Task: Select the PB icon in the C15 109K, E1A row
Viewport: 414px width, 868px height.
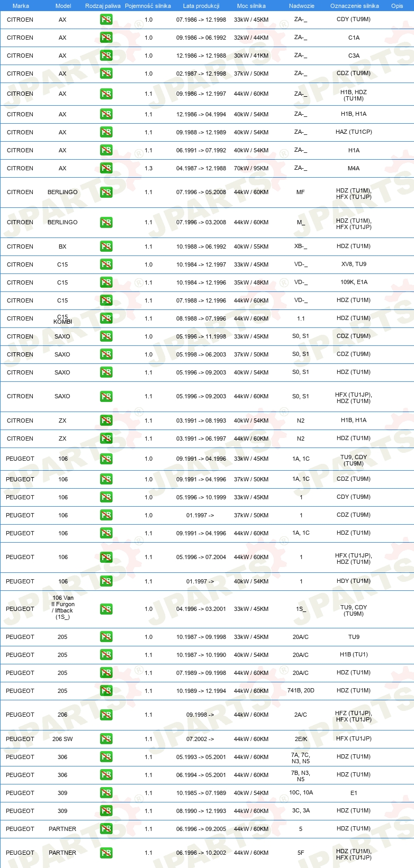Action: click(x=106, y=282)
